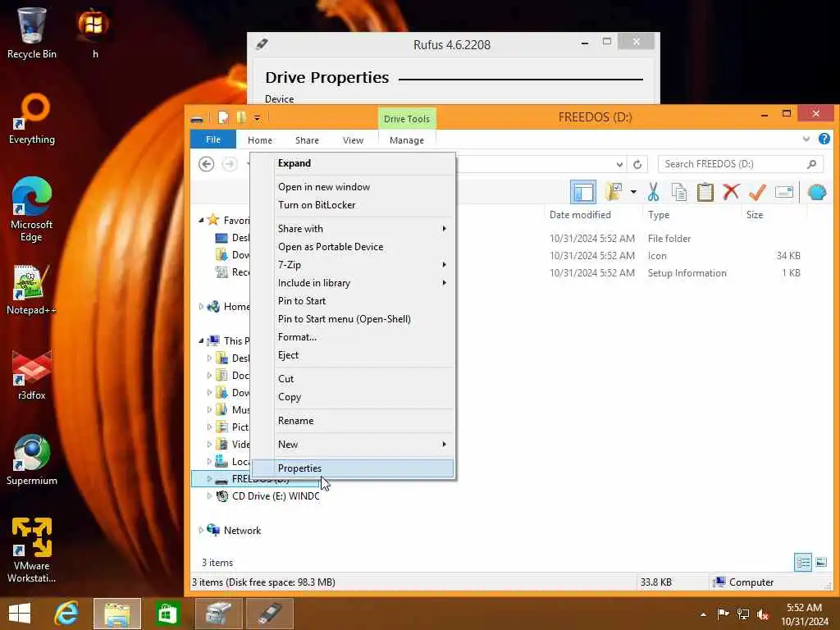Click the Cut scissors toolbar icon
840x630 pixels.
[653, 192]
